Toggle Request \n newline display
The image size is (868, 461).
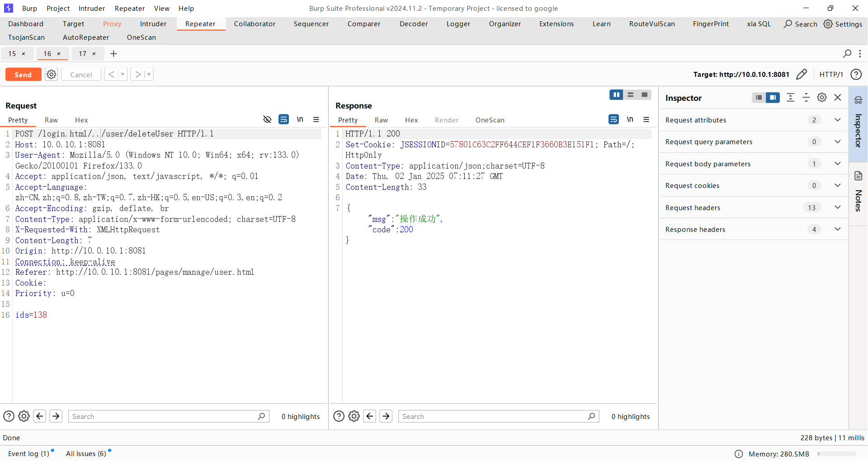click(300, 119)
